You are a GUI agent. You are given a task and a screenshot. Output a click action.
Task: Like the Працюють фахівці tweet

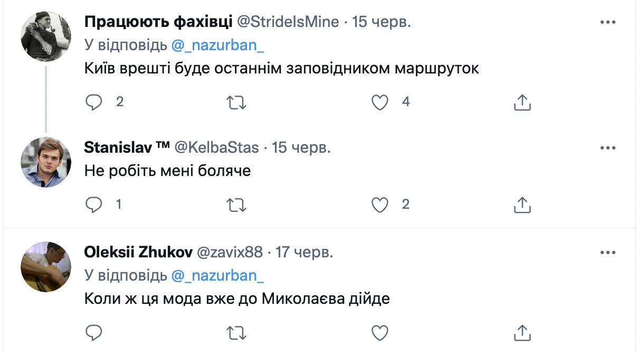pyautogui.click(x=380, y=102)
